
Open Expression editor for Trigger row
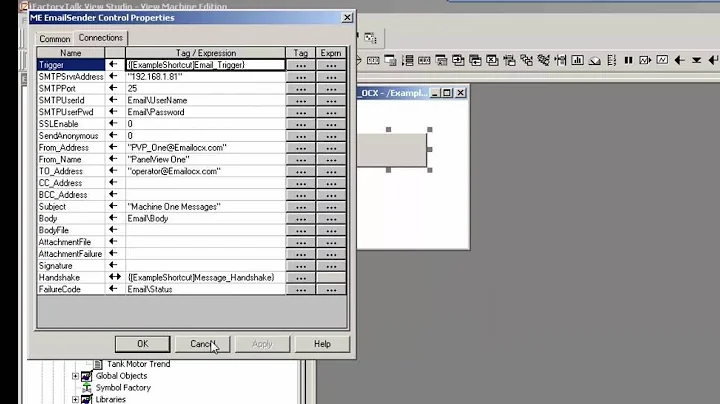pos(331,65)
